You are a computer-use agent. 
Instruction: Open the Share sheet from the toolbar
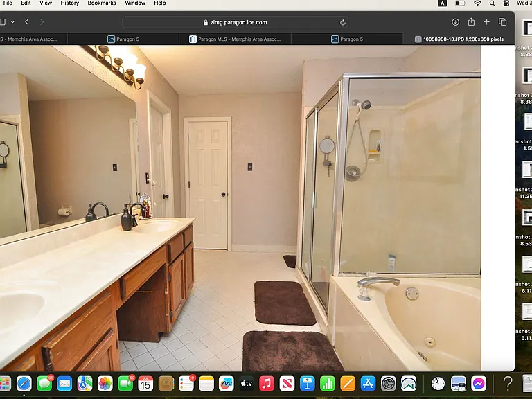471,21
